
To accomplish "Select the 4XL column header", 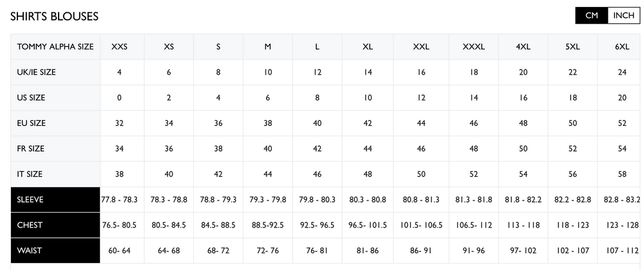I will (x=524, y=47).
